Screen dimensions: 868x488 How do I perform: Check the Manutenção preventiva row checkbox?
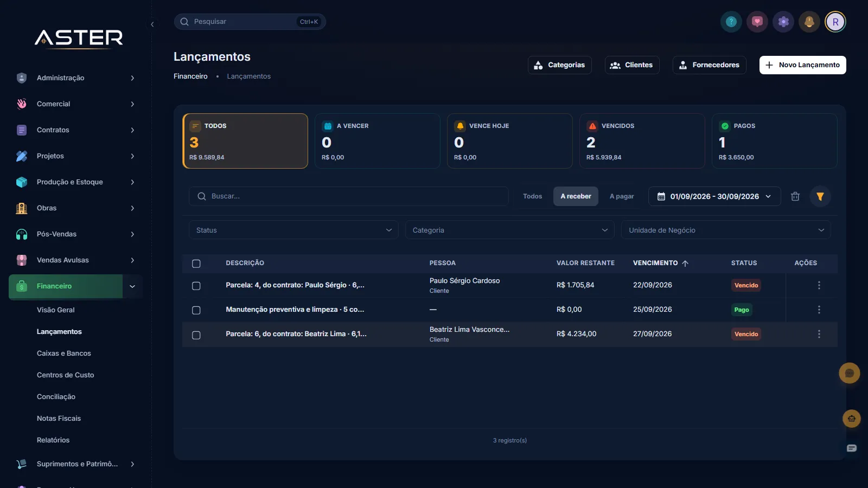[x=196, y=310]
